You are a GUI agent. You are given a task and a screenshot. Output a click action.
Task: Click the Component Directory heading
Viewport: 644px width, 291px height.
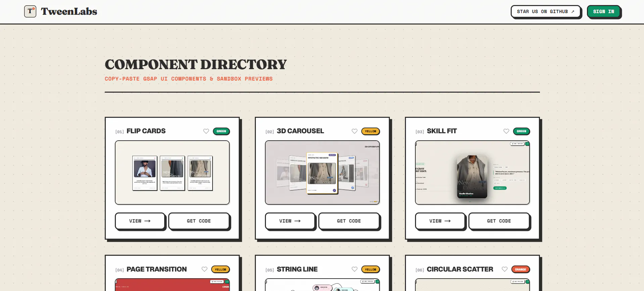click(196, 64)
